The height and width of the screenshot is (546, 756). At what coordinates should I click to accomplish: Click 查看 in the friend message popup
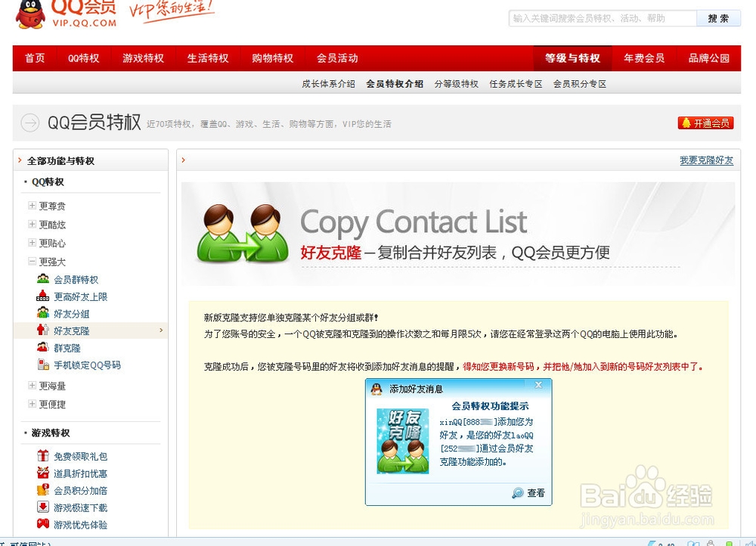click(x=536, y=493)
